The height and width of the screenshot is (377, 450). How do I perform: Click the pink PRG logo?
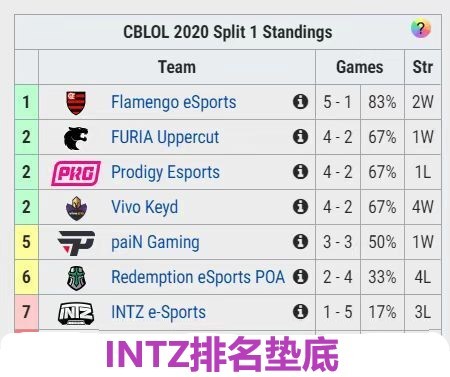click(x=76, y=173)
